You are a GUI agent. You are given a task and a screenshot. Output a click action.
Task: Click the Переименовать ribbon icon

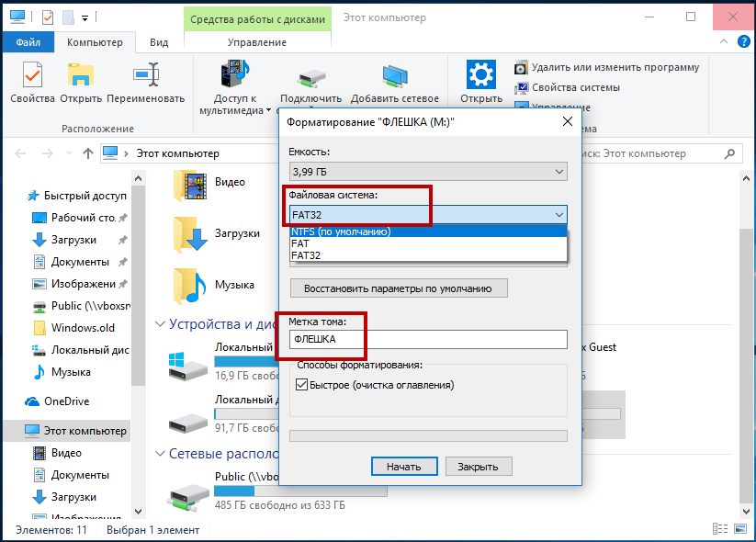coord(146,75)
